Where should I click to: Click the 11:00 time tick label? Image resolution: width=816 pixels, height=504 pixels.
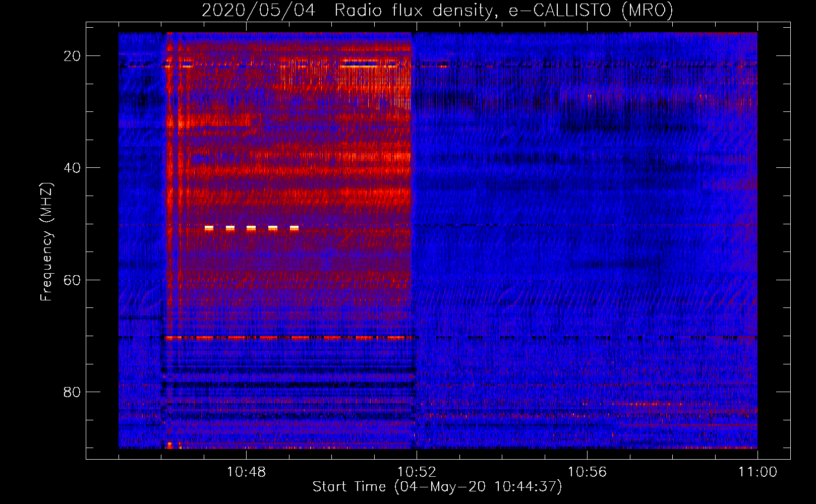(x=757, y=472)
